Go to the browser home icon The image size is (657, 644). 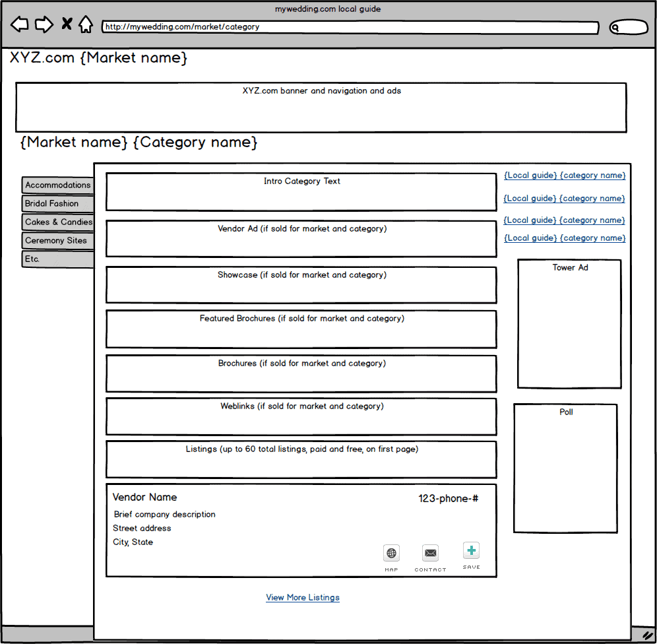pos(86,25)
